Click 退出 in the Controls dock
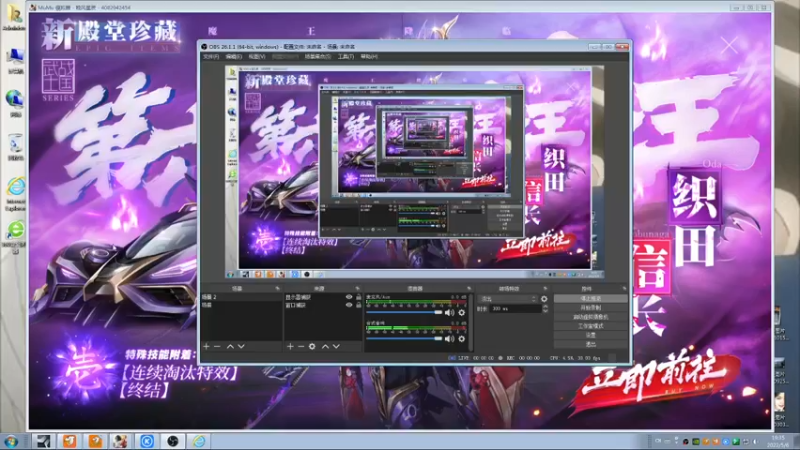The height and width of the screenshot is (450, 800). (x=591, y=344)
